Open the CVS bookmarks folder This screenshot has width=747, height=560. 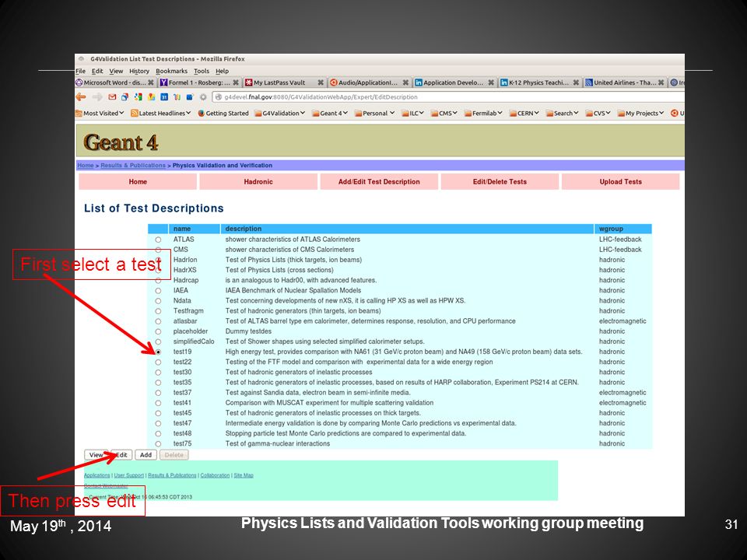(598, 114)
